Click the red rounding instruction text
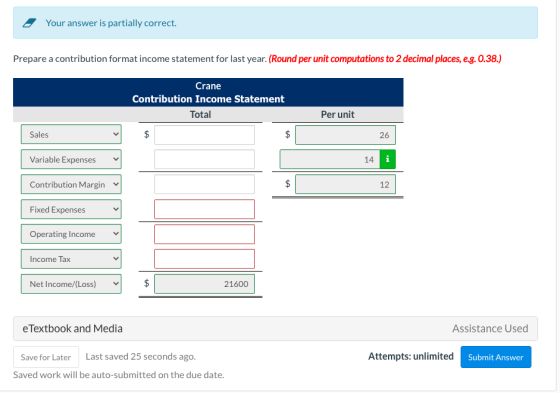 pyautogui.click(x=385, y=59)
